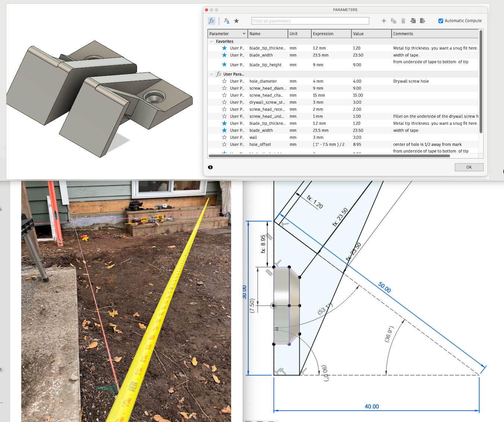This screenshot has height=422, width=504.
Task: Select the 40.00 sketch dimension
Action: (x=372, y=406)
